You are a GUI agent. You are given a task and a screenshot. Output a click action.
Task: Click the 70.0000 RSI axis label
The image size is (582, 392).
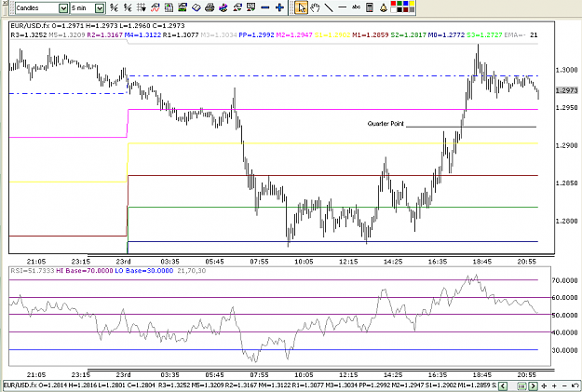click(x=564, y=280)
